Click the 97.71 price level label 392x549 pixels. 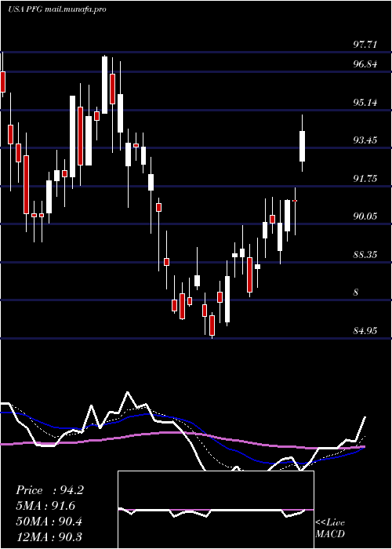pos(365,45)
